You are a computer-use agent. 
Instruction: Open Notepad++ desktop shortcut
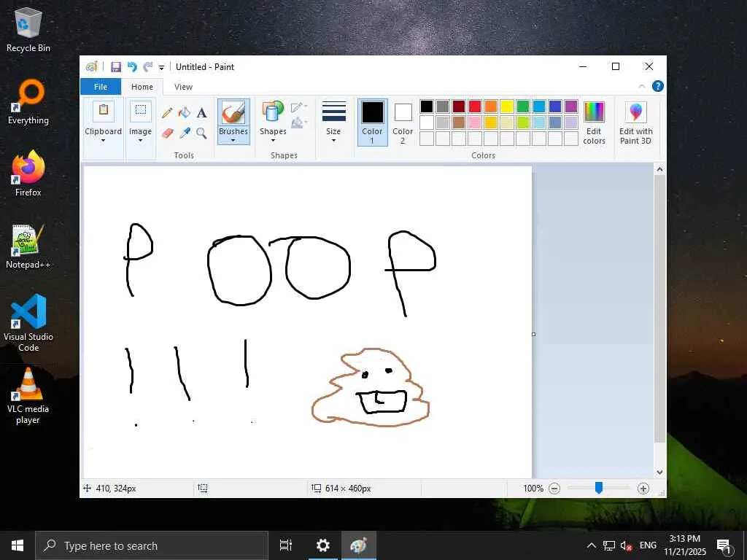(x=28, y=246)
